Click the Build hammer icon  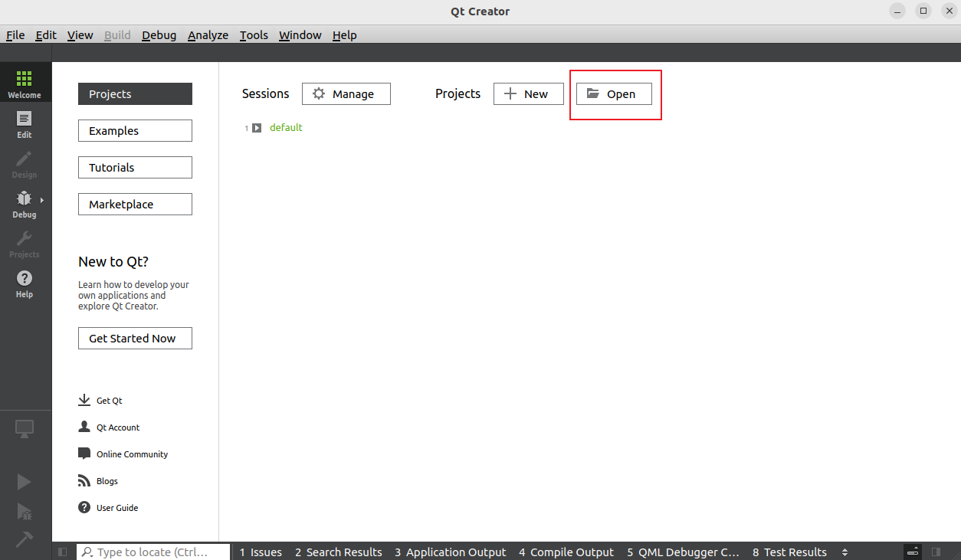(24, 539)
